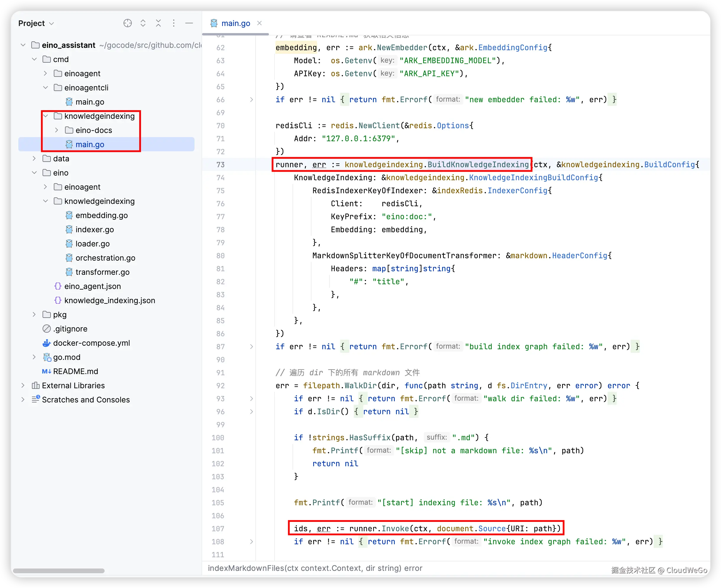This screenshot has height=588, width=721.
Task: Click the Select Opened File crosshair icon
Action: 127,23
